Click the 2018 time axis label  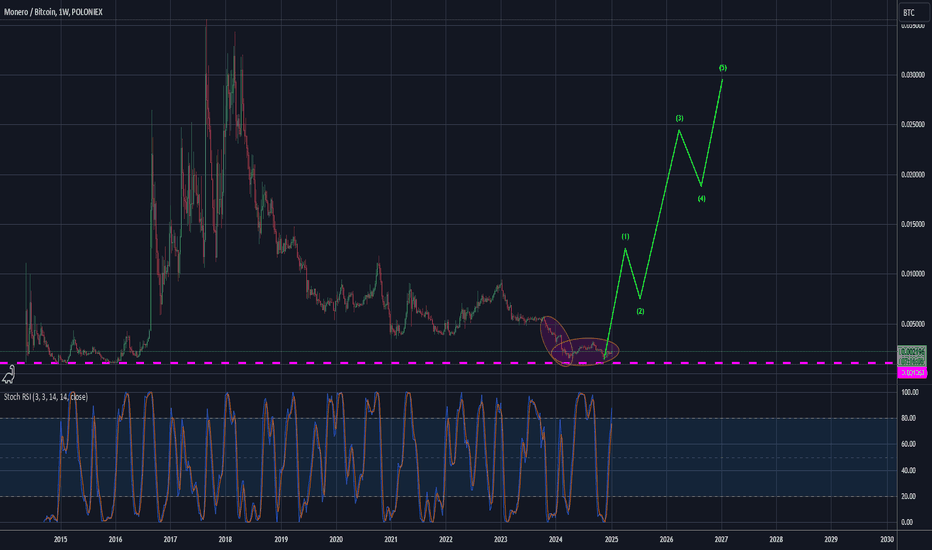pyautogui.click(x=225, y=539)
